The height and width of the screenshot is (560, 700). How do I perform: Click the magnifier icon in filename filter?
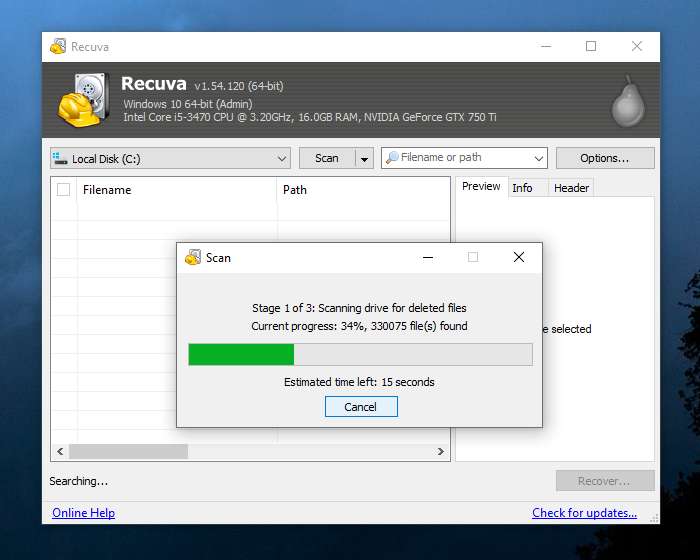(392, 158)
